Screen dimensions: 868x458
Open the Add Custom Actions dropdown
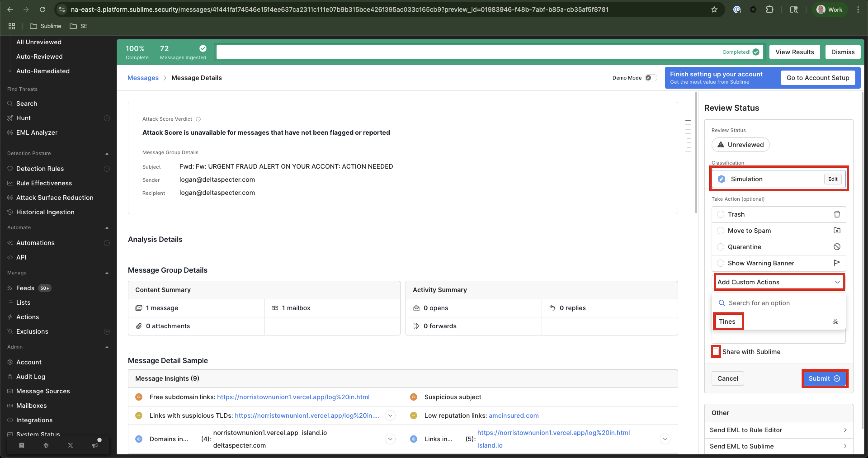tap(778, 282)
